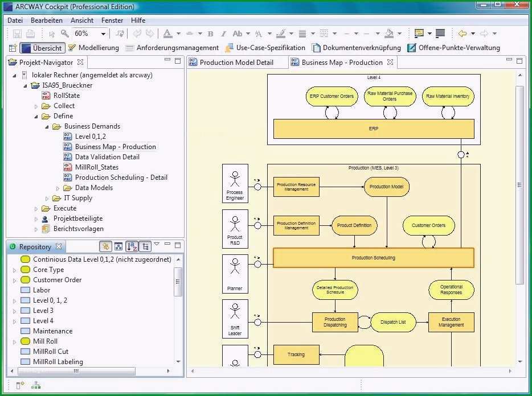Expand the Mill Roll repository item
Image resolution: width=532 pixels, height=396 pixels.
pos(14,342)
